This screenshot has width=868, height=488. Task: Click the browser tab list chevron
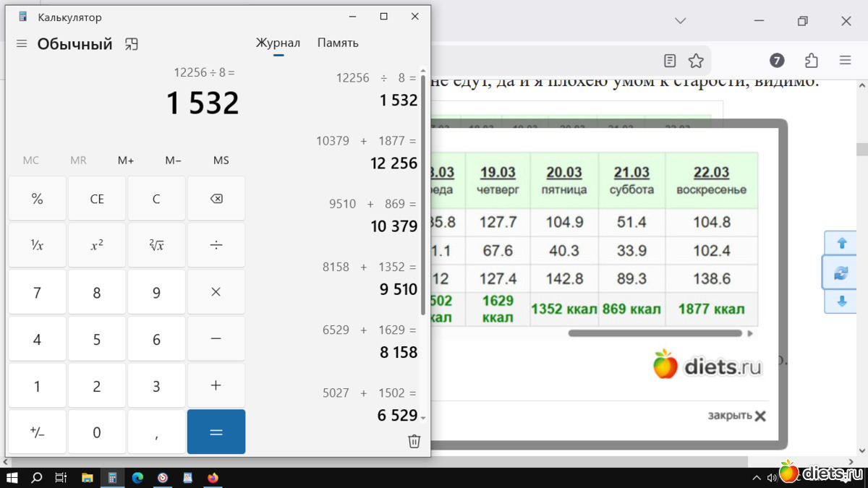tap(680, 21)
